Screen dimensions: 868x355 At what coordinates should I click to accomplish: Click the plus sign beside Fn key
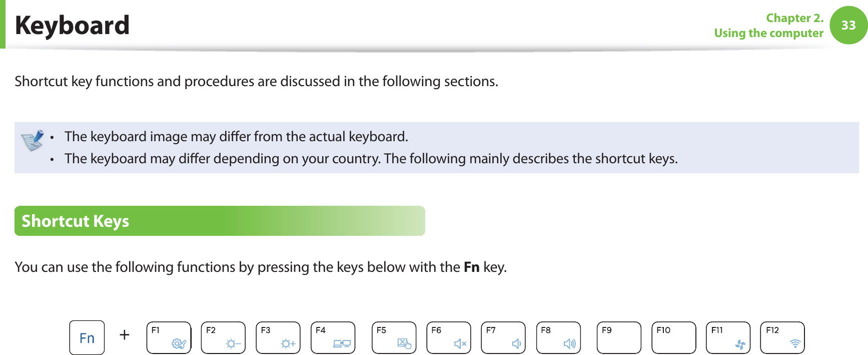point(125,334)
